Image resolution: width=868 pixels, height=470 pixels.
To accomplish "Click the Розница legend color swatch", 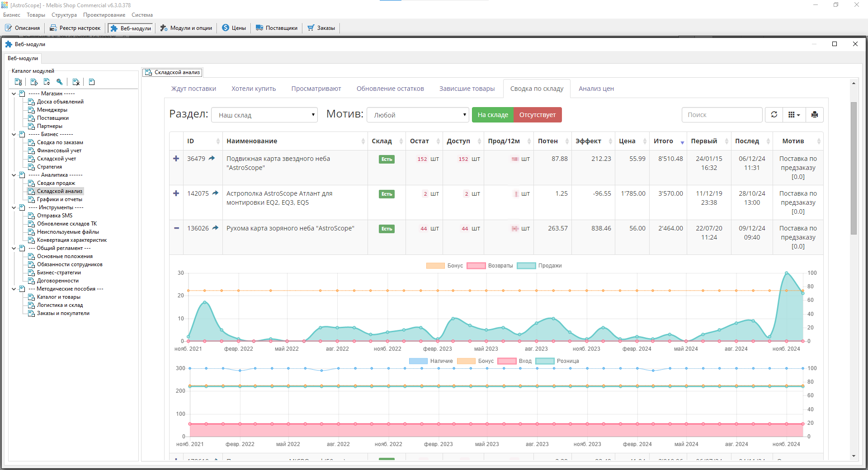I will [x=545, y=361].
